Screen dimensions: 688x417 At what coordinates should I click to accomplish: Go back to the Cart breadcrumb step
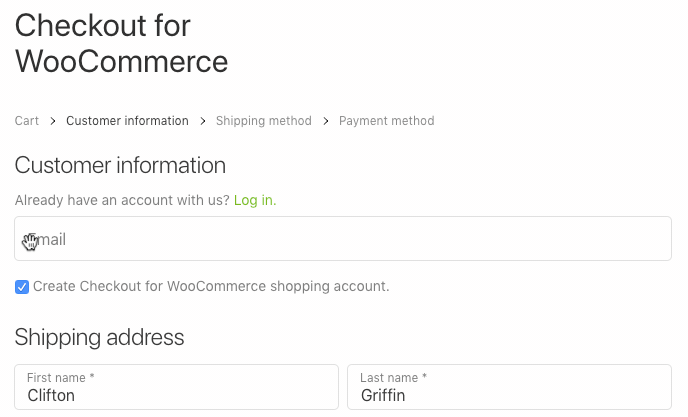coord(27,121)
